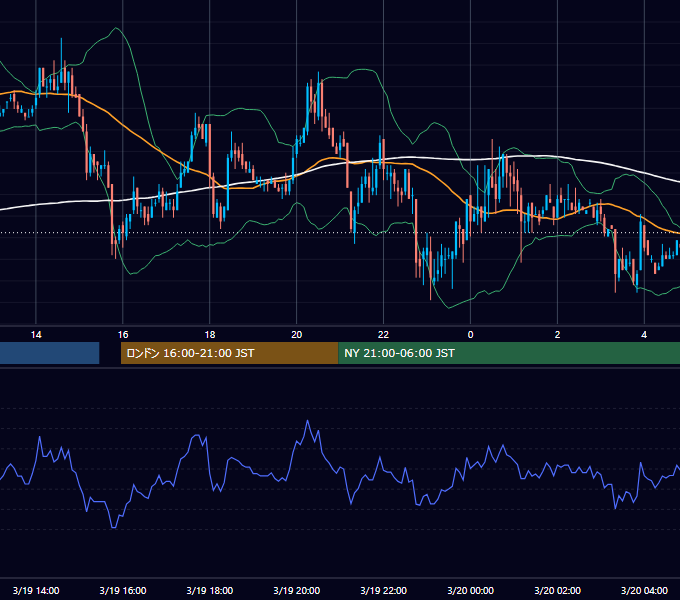Click the 3/19 14:00 time label
The height and width of the screenshot is (600, 680).
click(36, 590)
